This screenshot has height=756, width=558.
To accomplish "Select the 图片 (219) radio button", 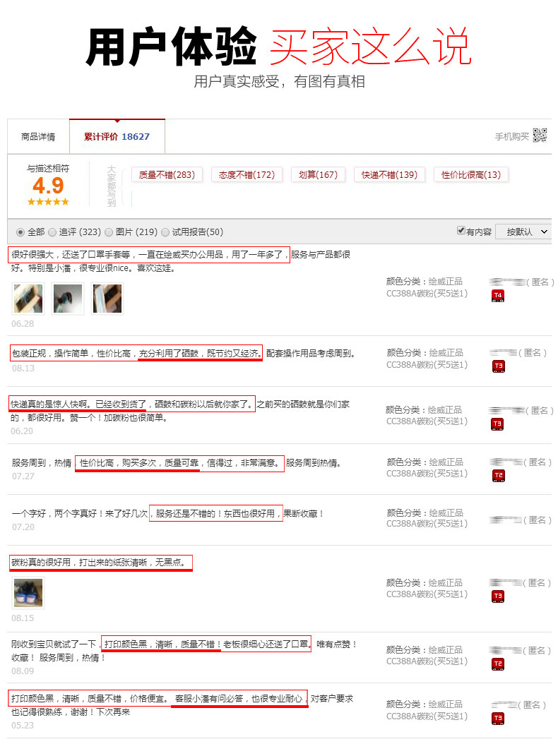I will click(109, 232).
